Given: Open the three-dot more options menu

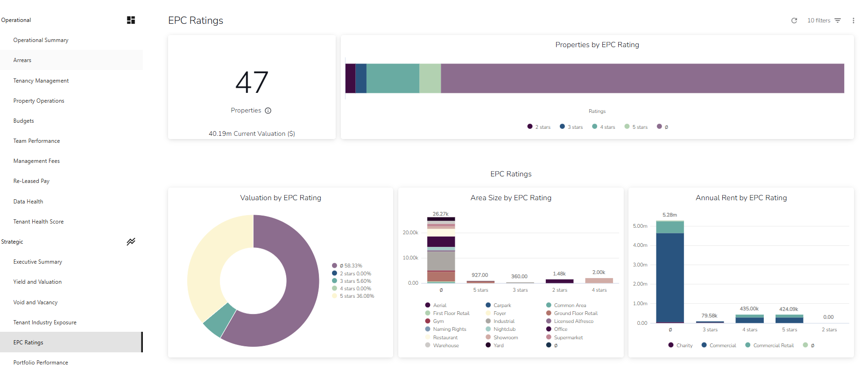Looking at the screenshot, I should tap(853, 21).
